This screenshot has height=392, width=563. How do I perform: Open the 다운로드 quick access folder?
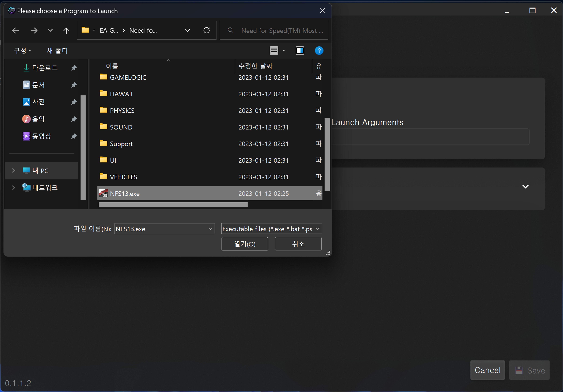45,68
